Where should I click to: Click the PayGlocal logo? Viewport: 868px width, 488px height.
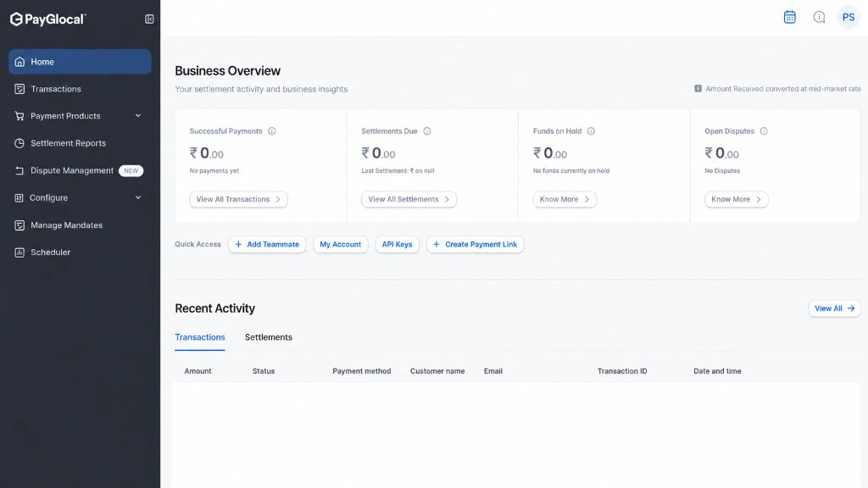[x=48, y=19]
